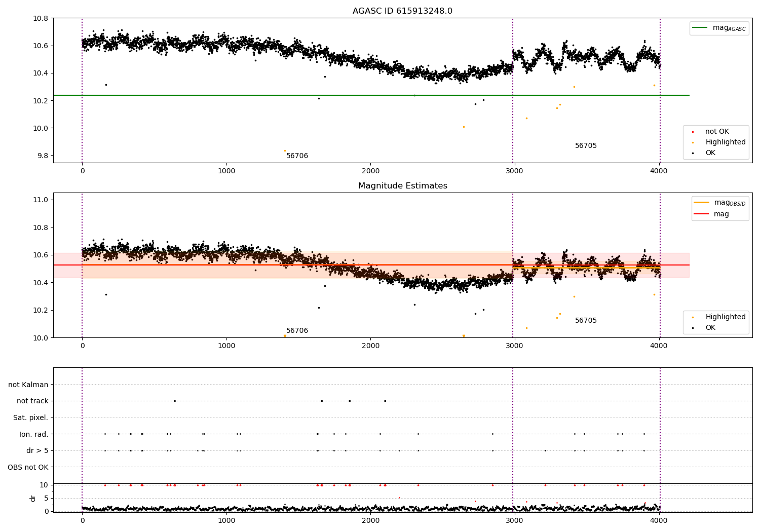Click the 'dr > 5' row label
Viewport: 760px width, 532px height.
[37, 450]
